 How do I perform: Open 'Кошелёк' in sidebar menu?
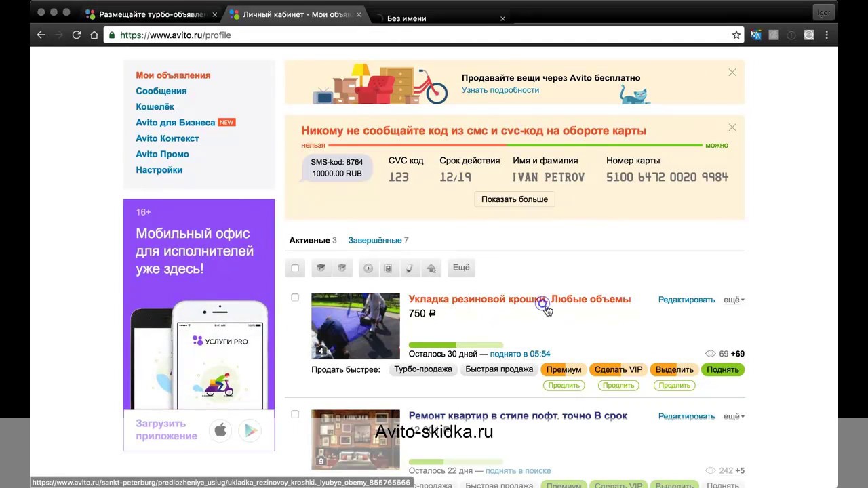pyautogui.click(x=155, y=106)
